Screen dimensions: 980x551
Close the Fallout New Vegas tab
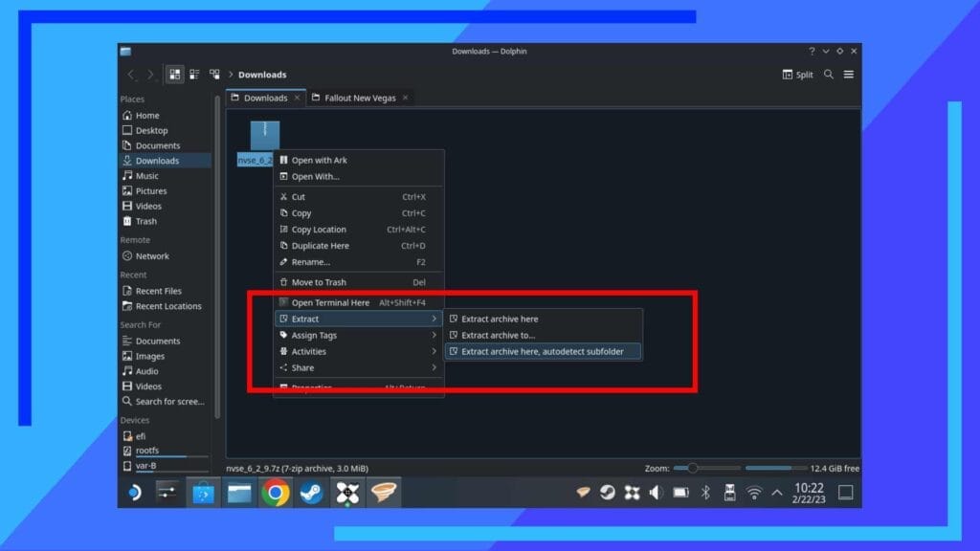(405, 99)
